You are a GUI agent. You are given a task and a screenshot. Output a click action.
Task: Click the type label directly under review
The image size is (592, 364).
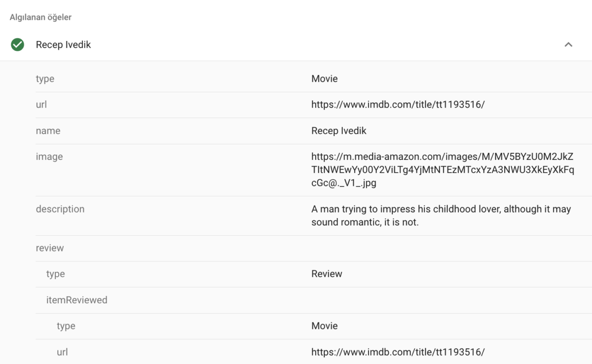click(x=55, y=274)
